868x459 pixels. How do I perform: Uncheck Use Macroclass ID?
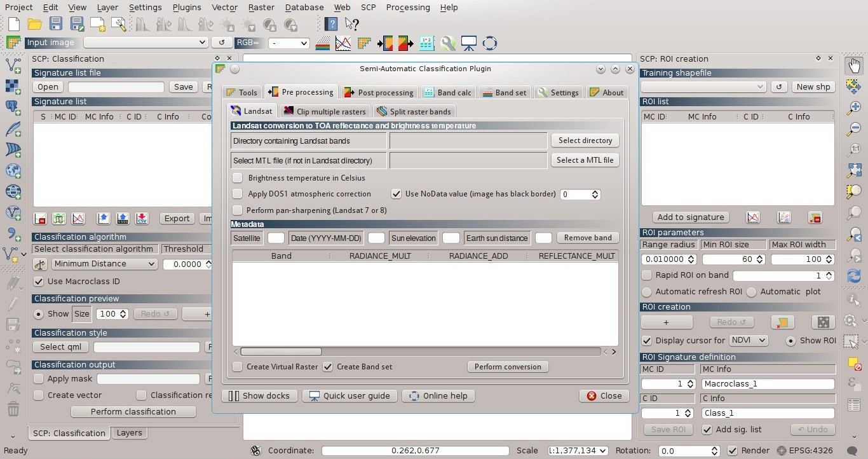click(39, 281)
